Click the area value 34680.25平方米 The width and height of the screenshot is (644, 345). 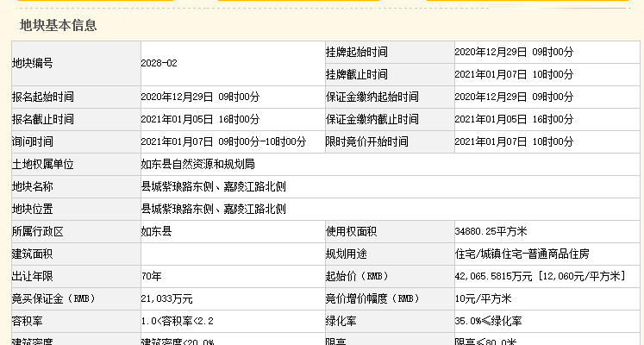491,231
